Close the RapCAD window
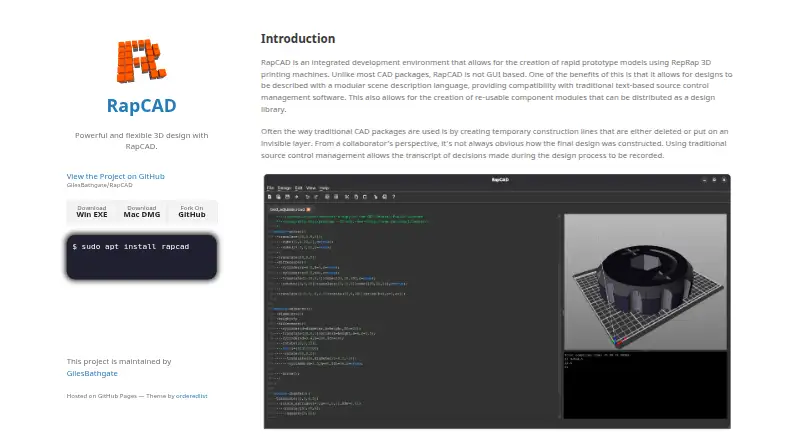 [x=723, y=180]
